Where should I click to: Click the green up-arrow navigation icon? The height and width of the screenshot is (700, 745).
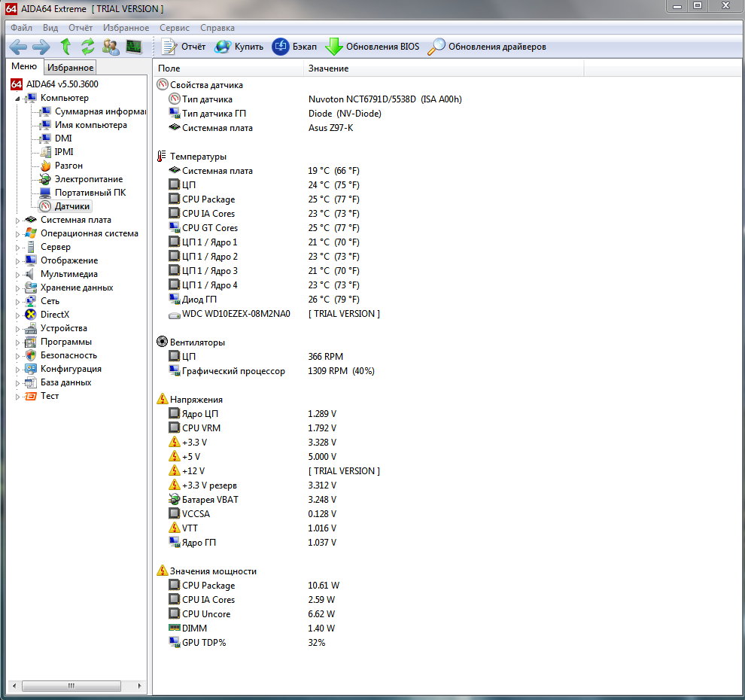65,47
